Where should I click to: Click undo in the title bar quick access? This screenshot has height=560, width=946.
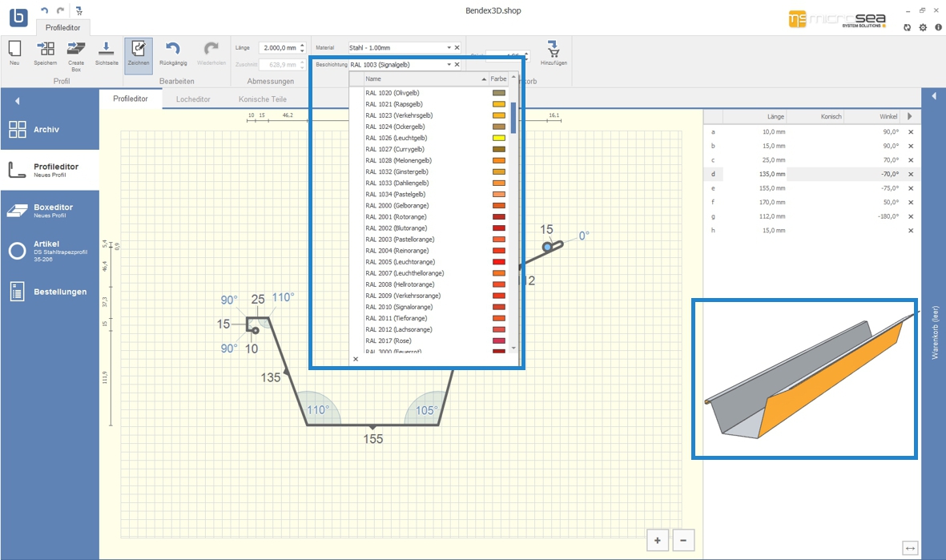pos(44,11)
